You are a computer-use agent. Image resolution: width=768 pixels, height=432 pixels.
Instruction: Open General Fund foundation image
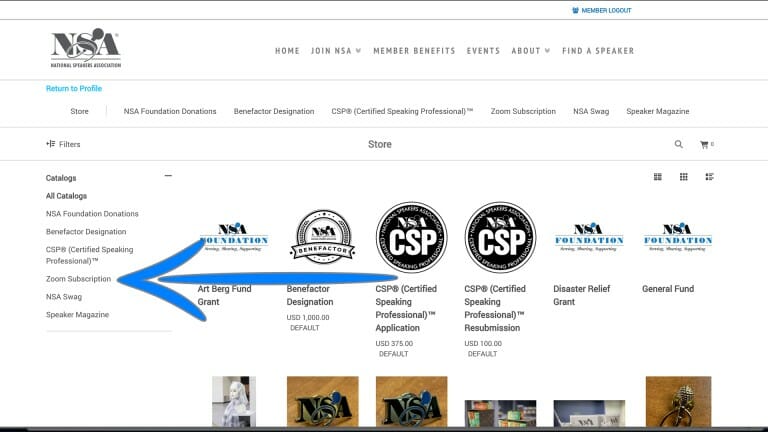(678, 237)
